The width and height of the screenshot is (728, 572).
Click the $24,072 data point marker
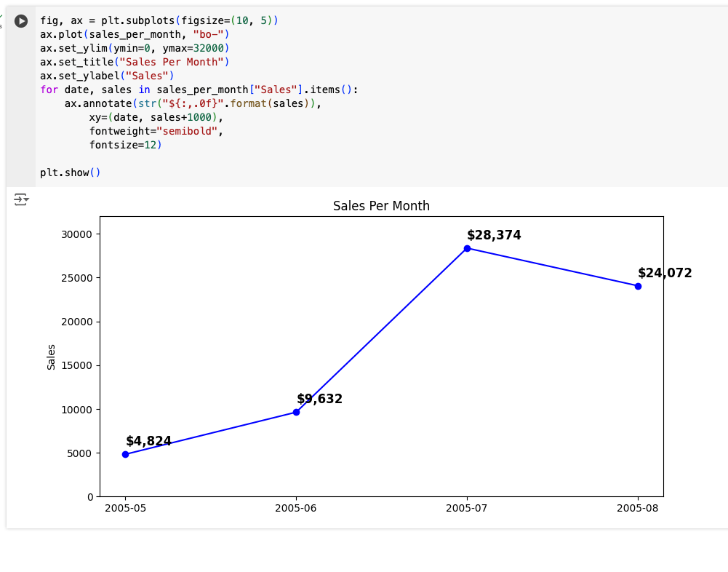click(x=638, y=286)
